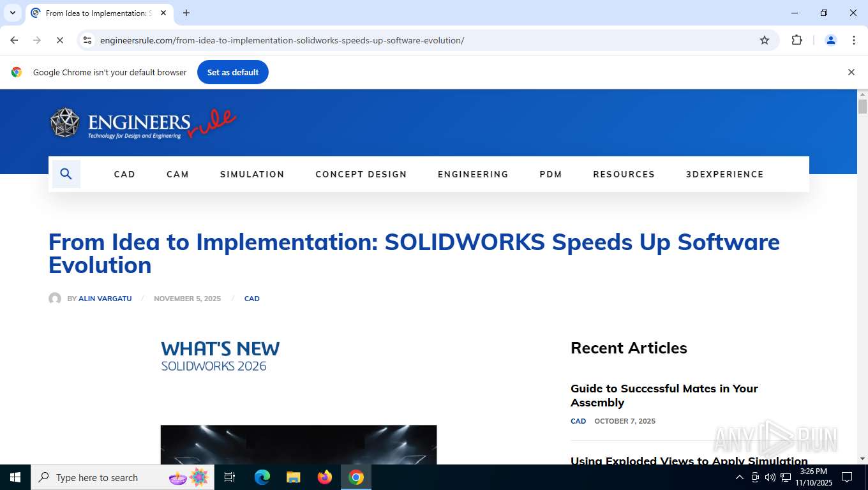Screen dimensions: 868x490
Task: Click the Chrome icon on the taskbar
Action: pos(356,477)
